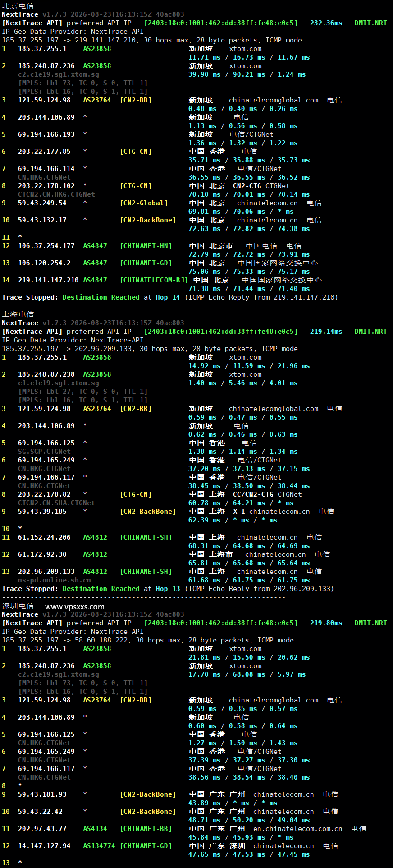Click the 上海电信 section header
This screenshot has width=393, height=868.
coord(18,314)
